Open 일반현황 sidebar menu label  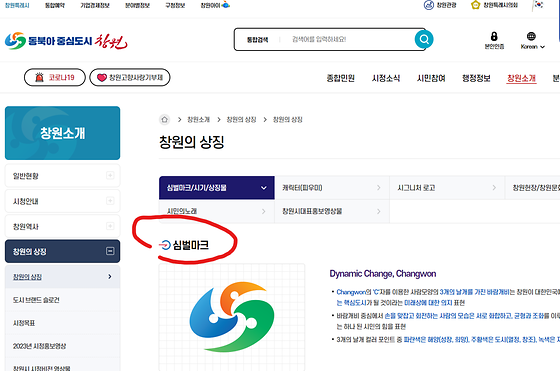pos(25,176)
